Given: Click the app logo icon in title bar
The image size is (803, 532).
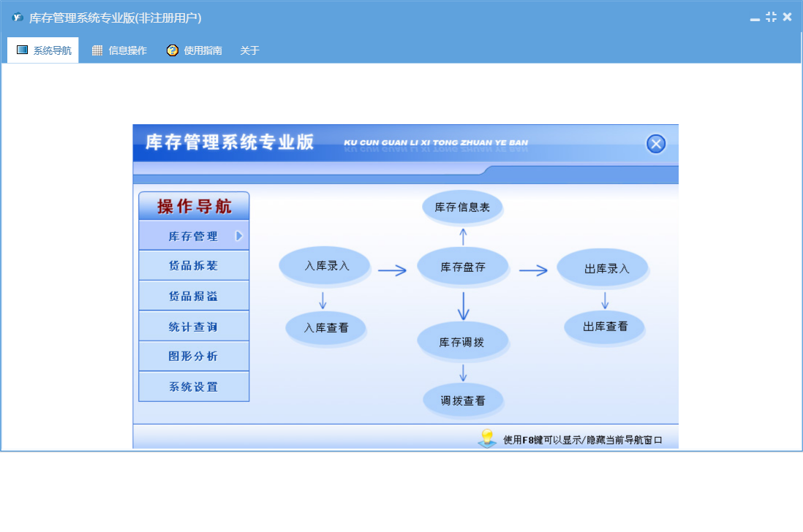Looking at the screenshot, I should tap(18, 18).
